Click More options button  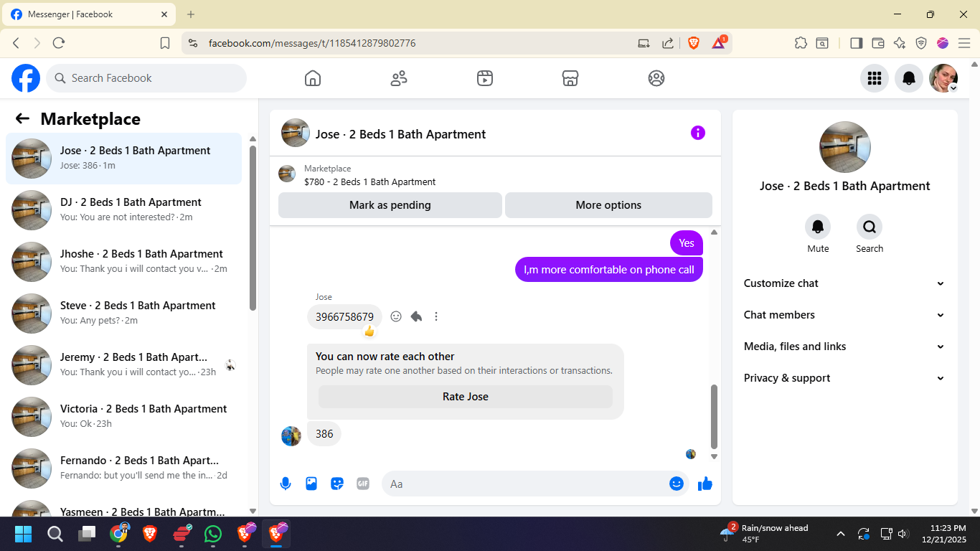click(608, 205)
